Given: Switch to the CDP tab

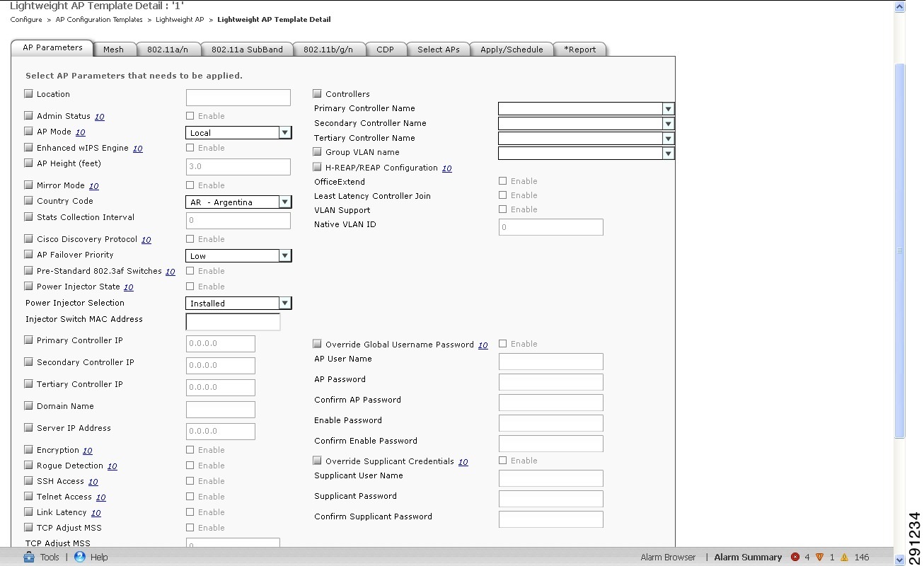Looking at the screenshot, I should coord(386,49).
